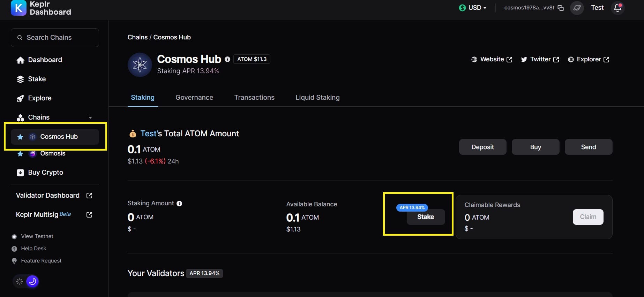Open the USD currency dropdown
Screen dimensions: 644x297
pos(473,8)
